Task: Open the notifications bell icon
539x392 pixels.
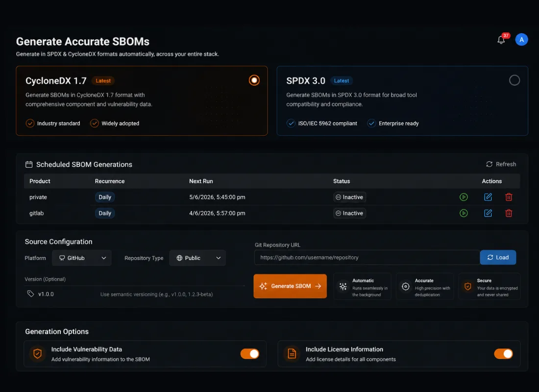Action: (x=501, y=40)
